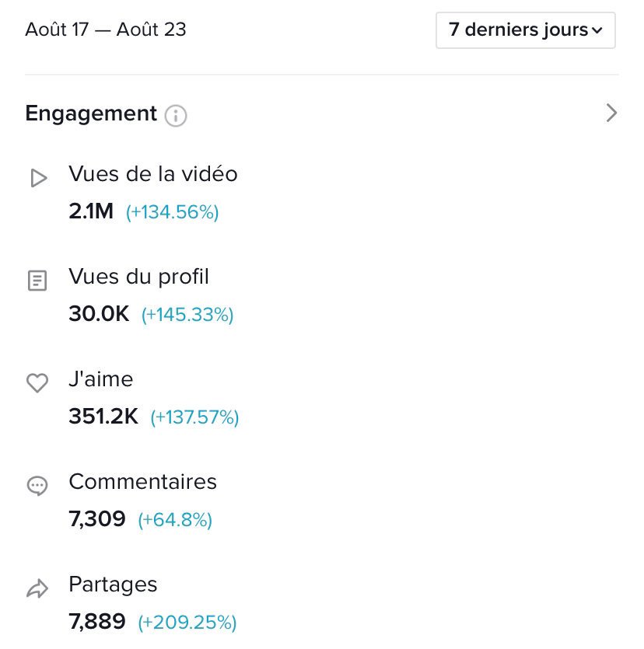Open the Vues du profil metric
The image size is (644, 649).
point(139,277)
